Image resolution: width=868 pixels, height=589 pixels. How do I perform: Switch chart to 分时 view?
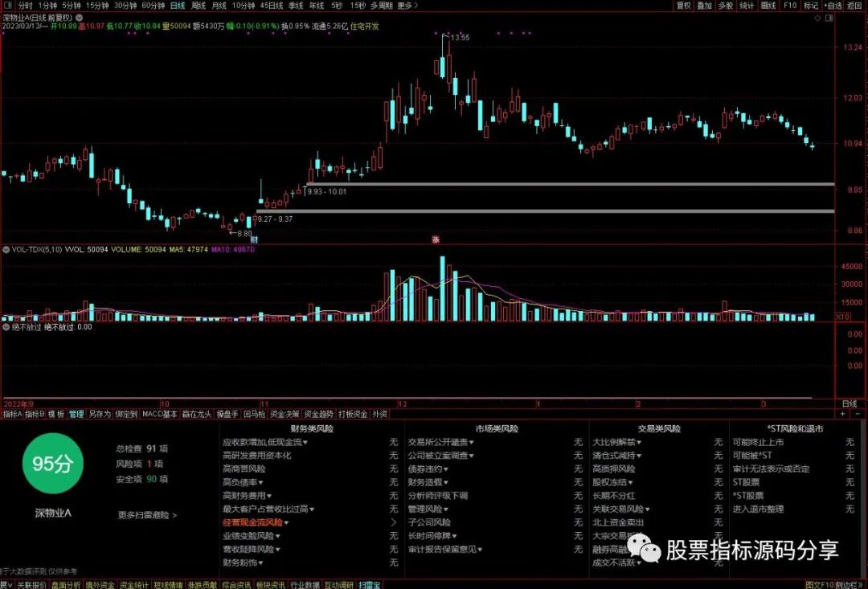click(25, 6)
